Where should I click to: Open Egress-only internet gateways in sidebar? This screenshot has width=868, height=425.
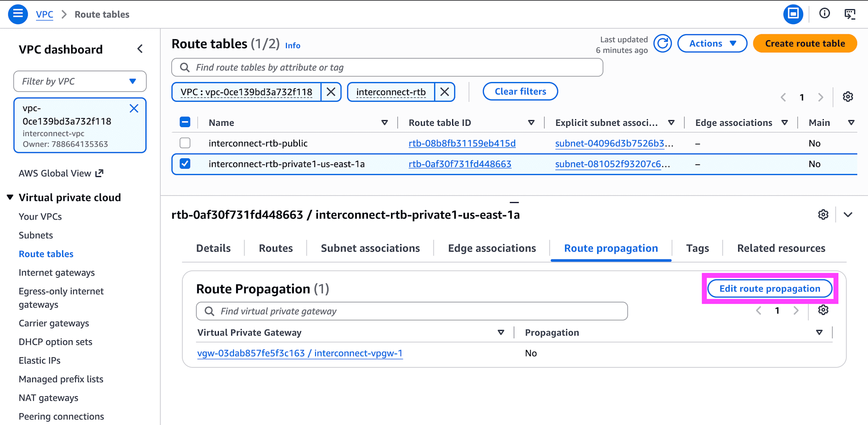click(x=61, y=298)
